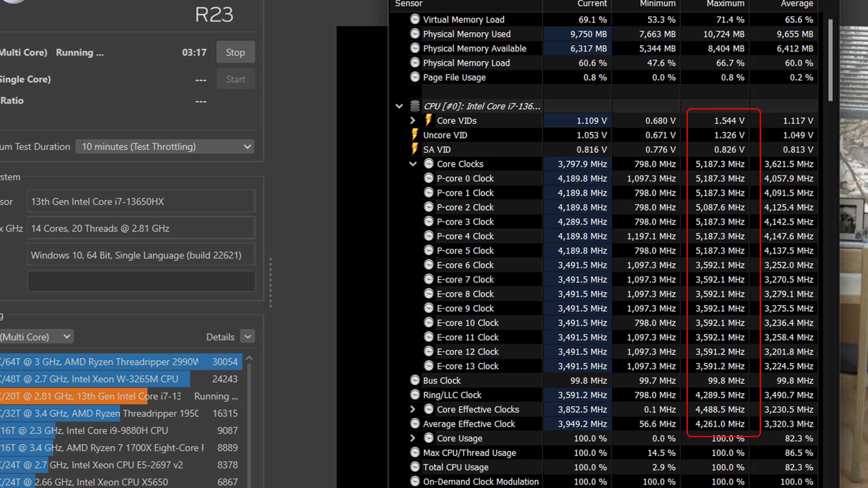Click the Max CPU/Thread Usage sensor icon

[x=415, y=452]
